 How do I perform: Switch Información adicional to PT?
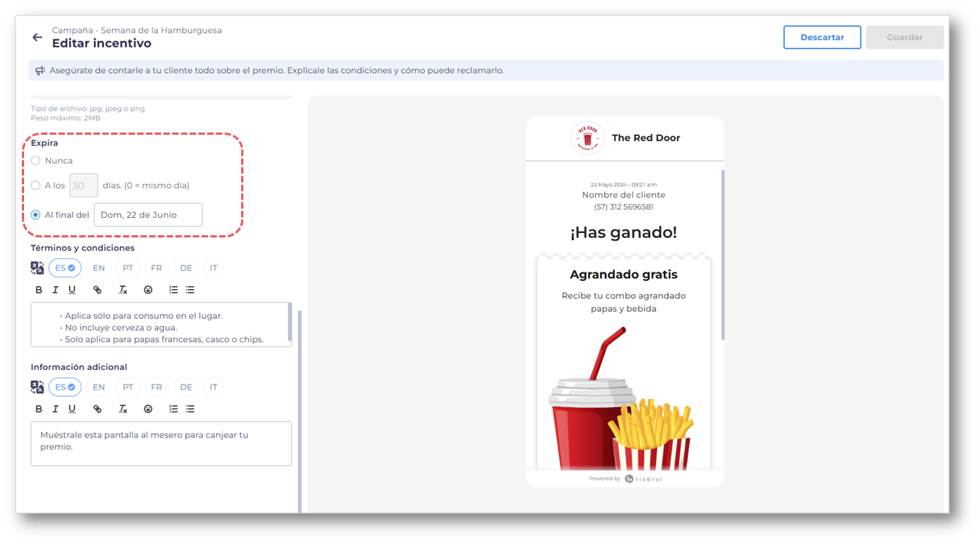pyautogui.click(x=128, y=387)
